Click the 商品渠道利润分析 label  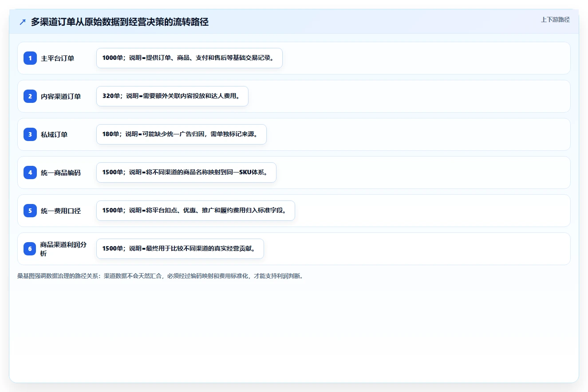tap(63, 249)
